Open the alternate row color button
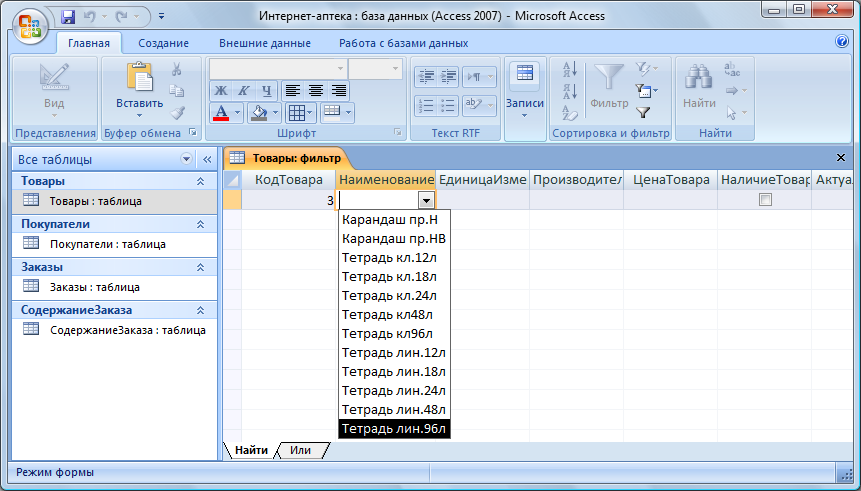Image resolution: width=861 pixels, height=491 pixels. tap(337, 113)
